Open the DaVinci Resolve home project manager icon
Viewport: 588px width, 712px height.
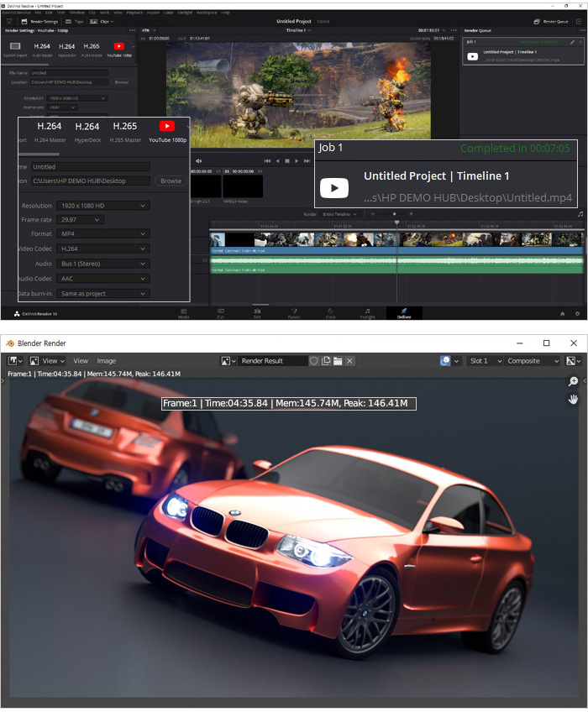(x=563, y=313)
